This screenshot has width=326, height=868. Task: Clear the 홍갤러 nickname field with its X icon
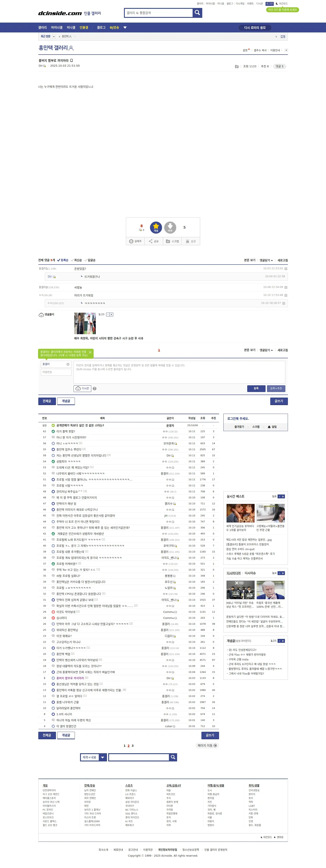click(x=68, y=364)
